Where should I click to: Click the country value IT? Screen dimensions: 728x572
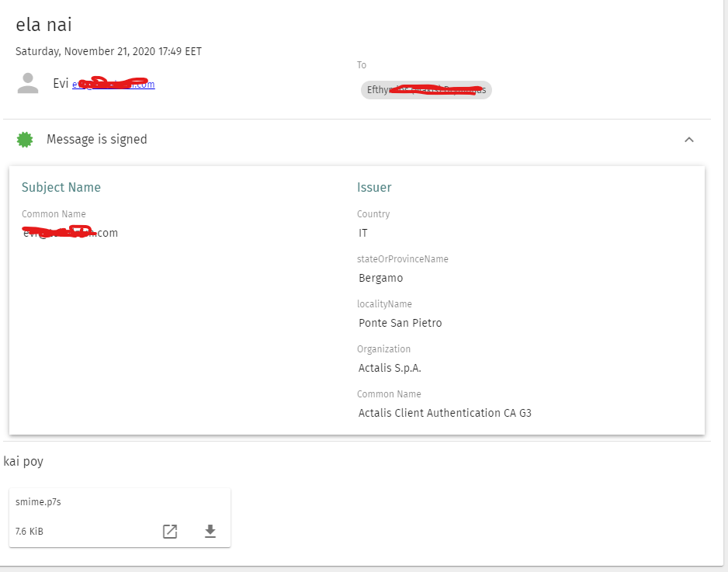point(363,233)
